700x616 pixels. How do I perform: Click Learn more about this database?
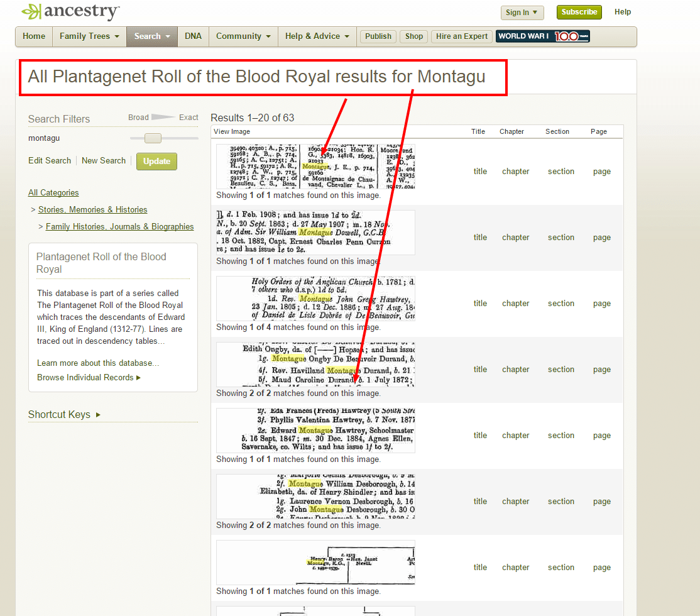click(x=98, y=363)
